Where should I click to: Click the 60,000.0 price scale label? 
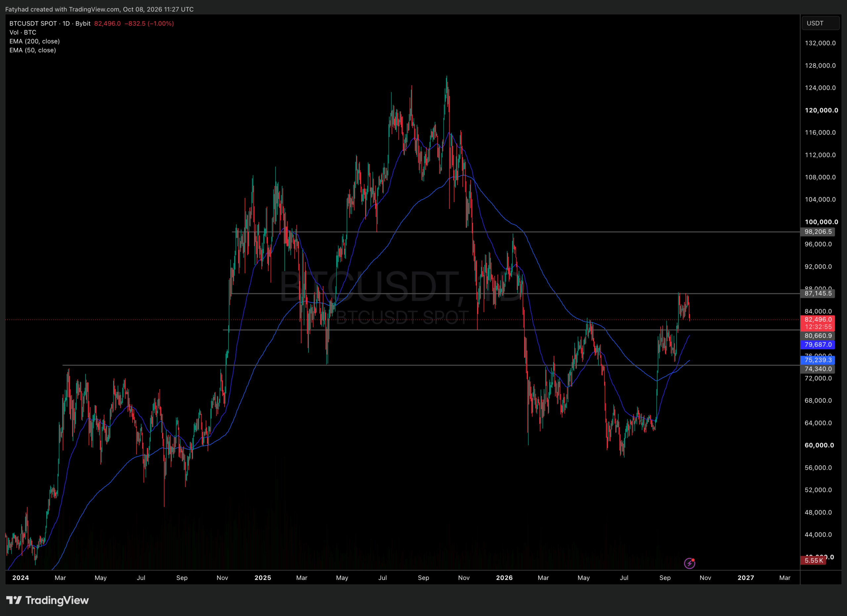[x=819, y=445]
